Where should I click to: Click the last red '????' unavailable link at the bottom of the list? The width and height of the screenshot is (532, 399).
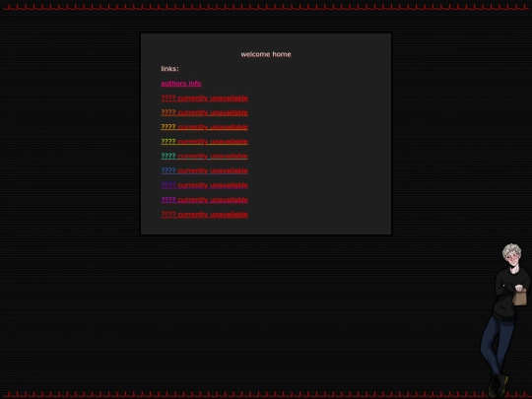[x=204, y=215]
